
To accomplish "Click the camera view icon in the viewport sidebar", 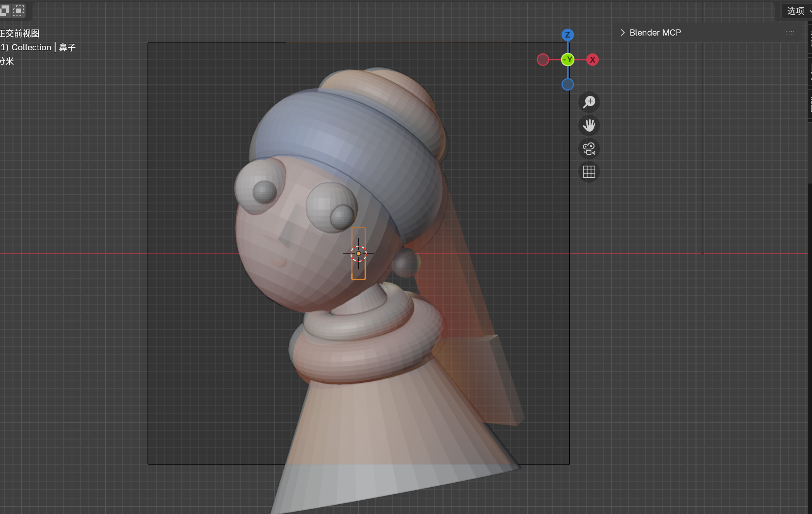I will [x=589, y=149].
